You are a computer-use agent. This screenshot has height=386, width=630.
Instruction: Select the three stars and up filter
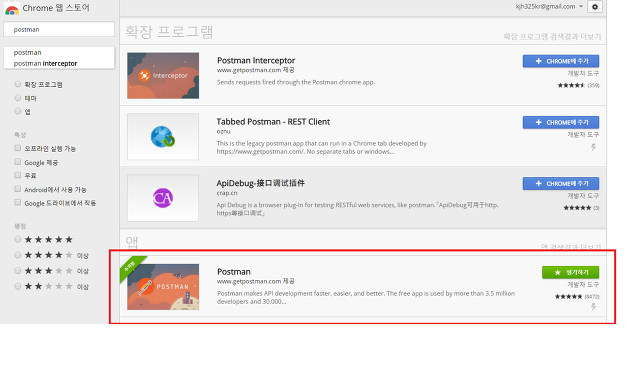coord(18,271)
